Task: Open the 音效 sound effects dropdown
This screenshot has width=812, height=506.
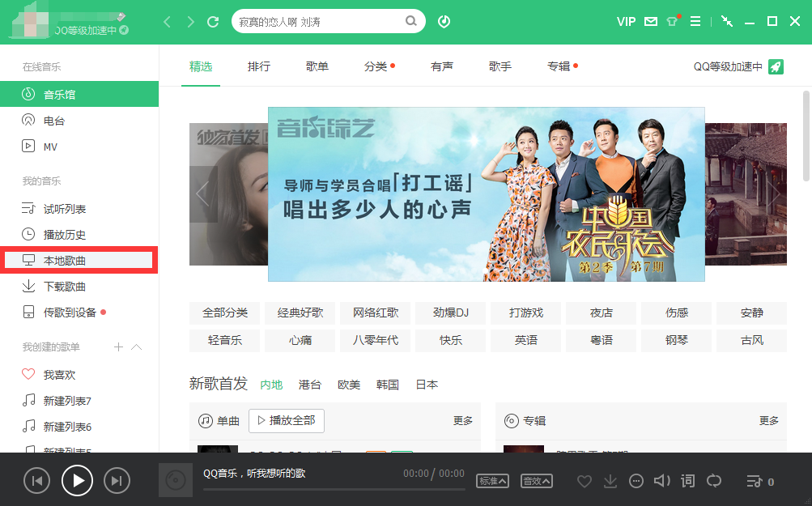Action: [x=537, y=481]
